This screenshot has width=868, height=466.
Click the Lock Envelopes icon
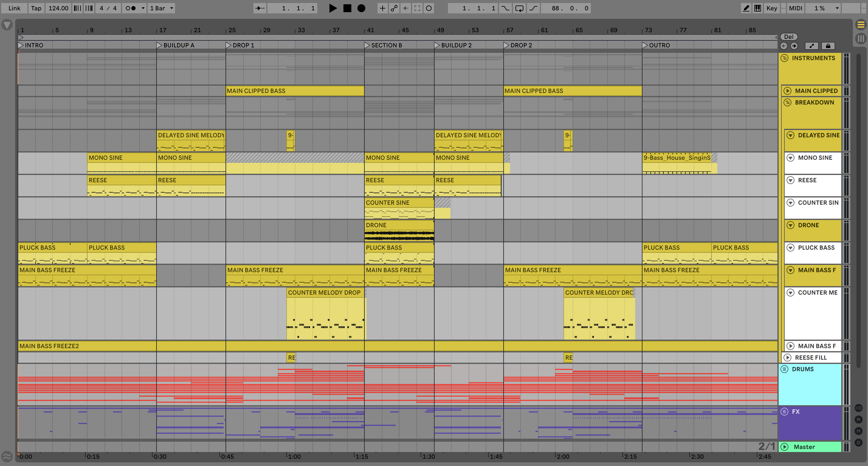pos(828,46)
